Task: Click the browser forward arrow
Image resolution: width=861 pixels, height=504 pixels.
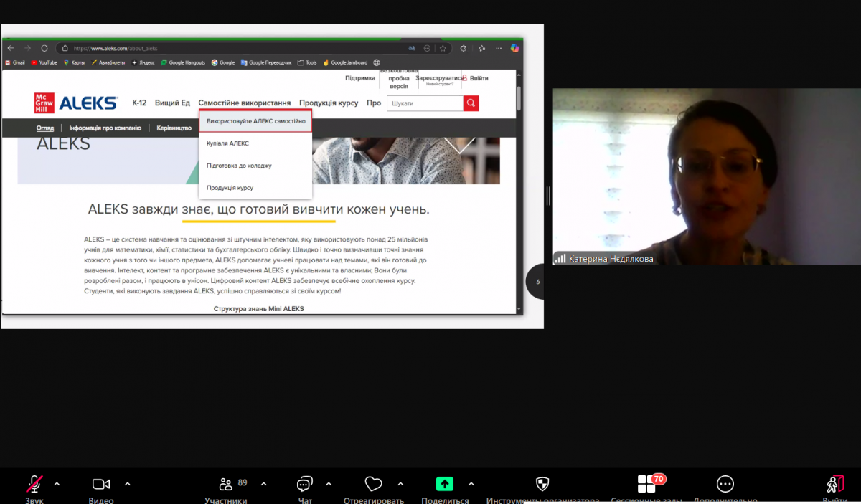Action: pyautogui.click(x=27, y=48)
